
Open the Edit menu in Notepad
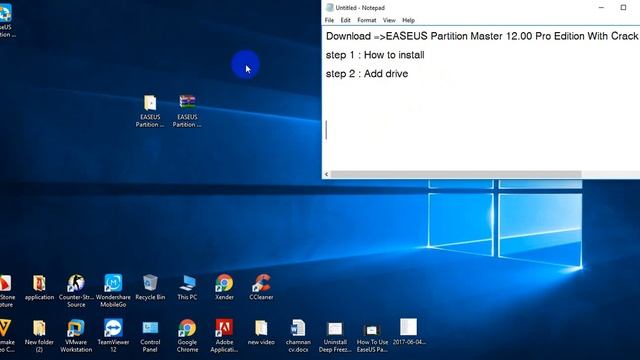(x=345, y=20)
